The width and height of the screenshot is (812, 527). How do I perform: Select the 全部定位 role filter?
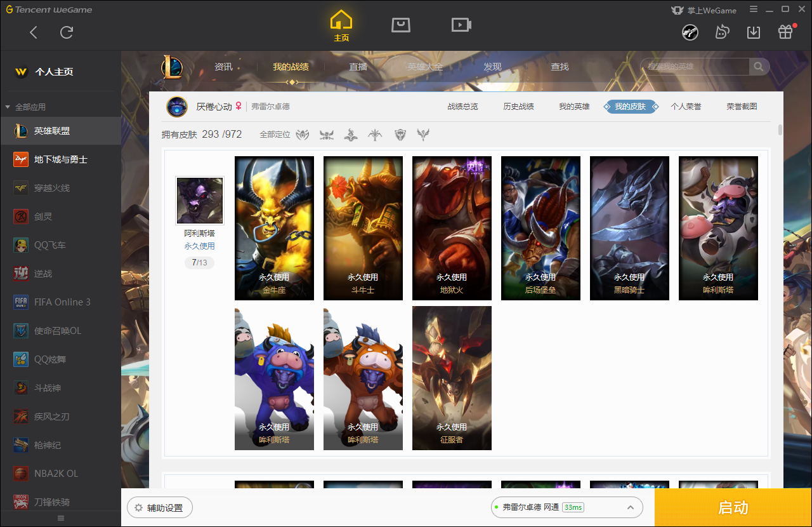tap(275, 135)
